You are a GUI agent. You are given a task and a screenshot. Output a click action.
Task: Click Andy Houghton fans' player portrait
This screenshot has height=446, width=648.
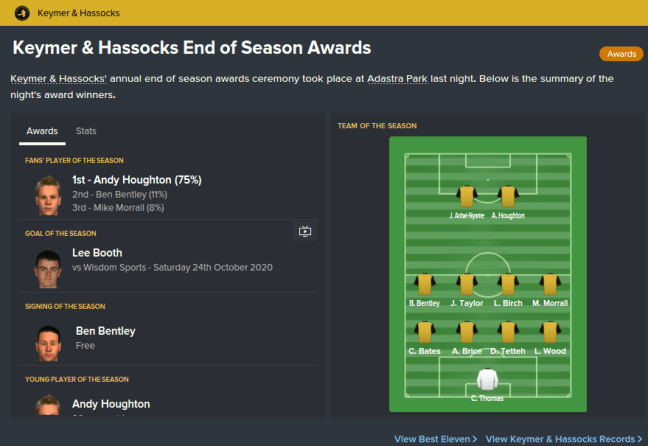(x=46, y=194)
